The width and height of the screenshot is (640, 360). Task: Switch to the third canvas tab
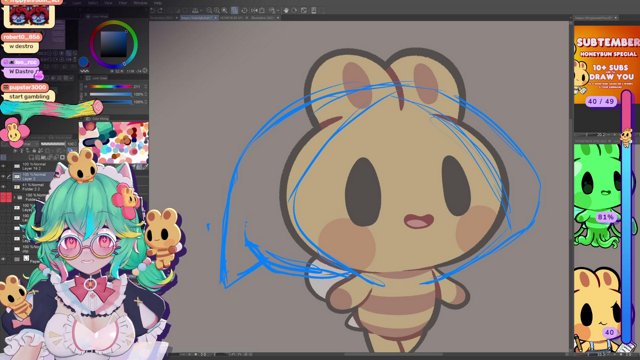(x=234, y=18)
